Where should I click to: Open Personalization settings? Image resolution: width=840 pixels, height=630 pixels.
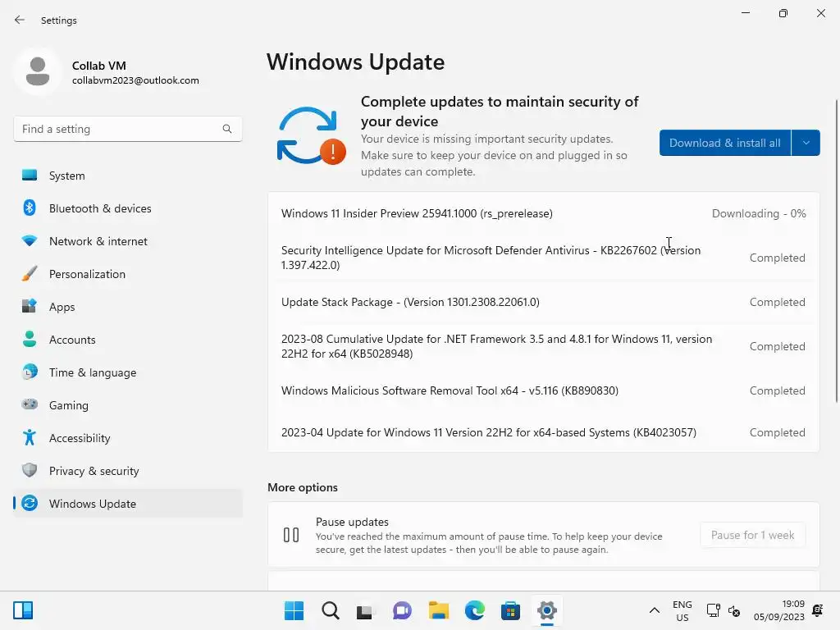tap(127, 274)
